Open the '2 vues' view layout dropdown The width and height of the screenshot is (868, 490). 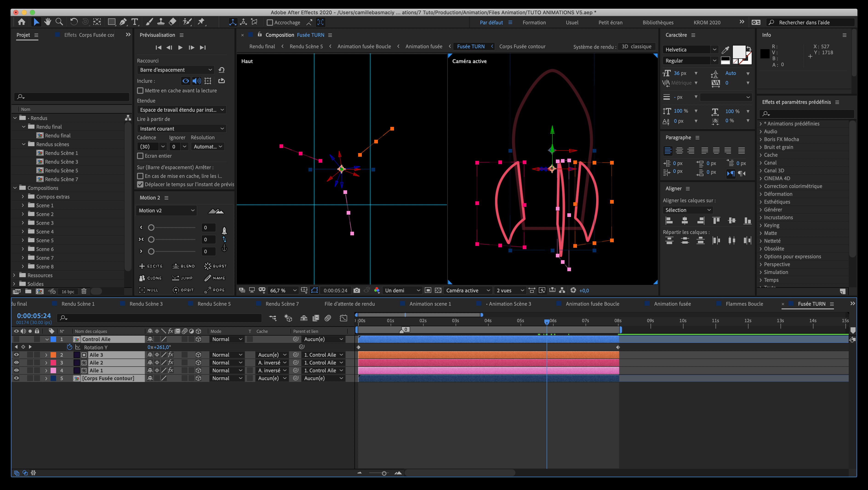[510, 290]
